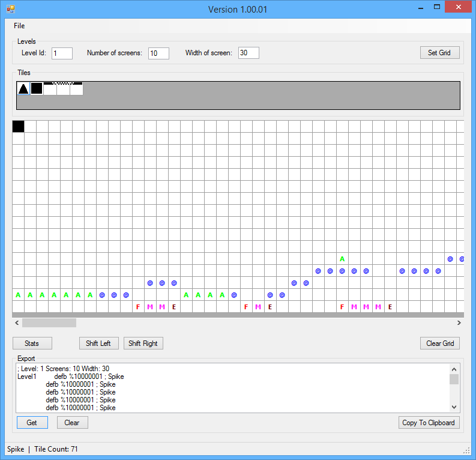Pick the right-edge platform tile
This screenshot has height=460, width=476.
pos(76,88)
